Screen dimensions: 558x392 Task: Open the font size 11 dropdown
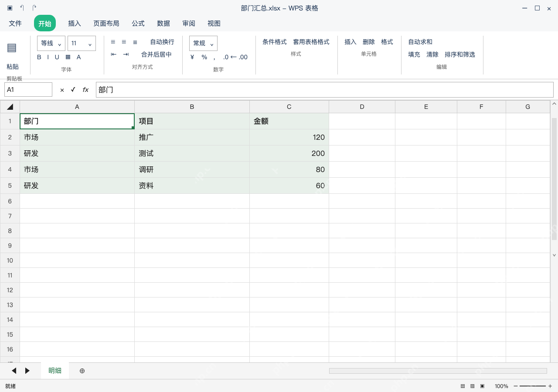tap(82, 43)
